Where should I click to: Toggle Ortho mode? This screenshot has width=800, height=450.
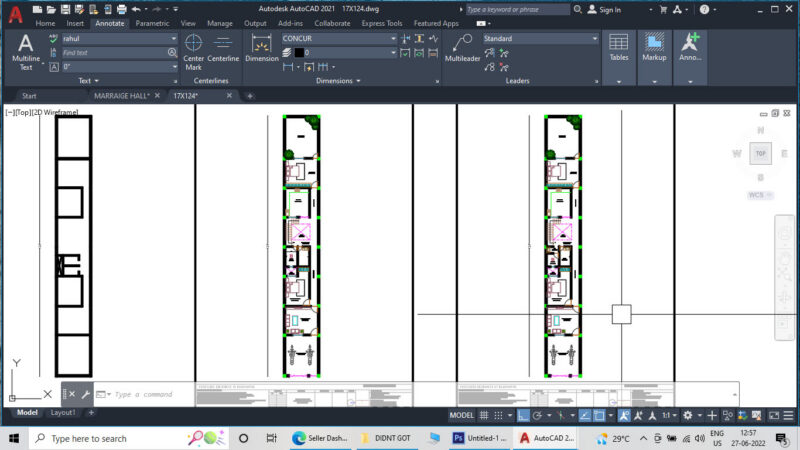[x=523, y=415]
